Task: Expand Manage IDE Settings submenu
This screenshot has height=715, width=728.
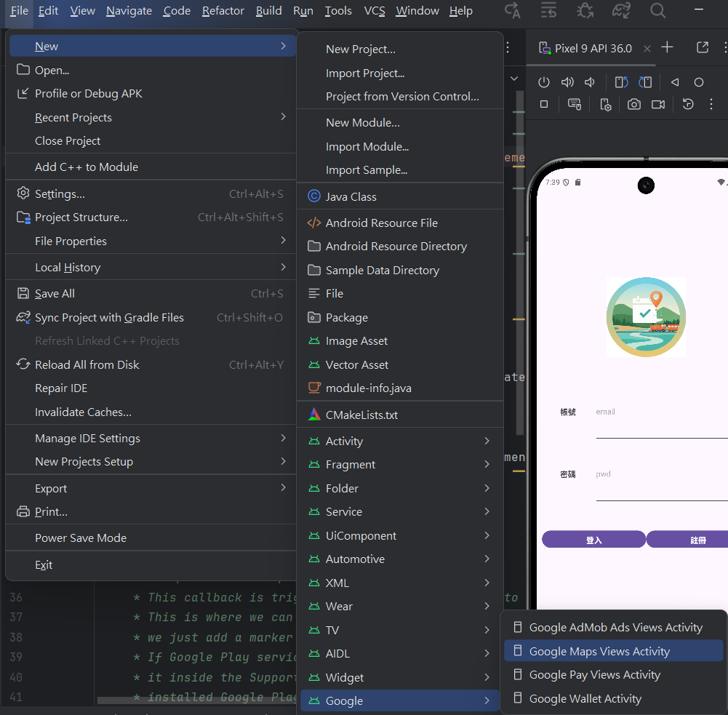Action: 152,439
